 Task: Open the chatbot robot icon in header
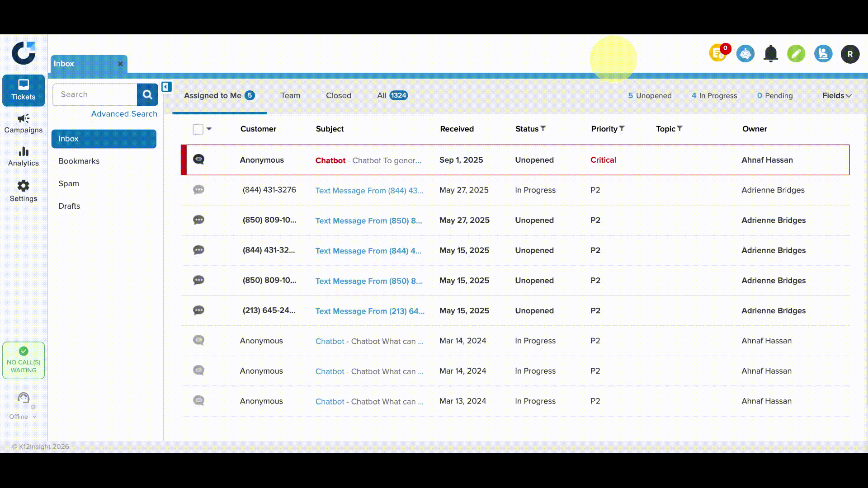(745, 54)
